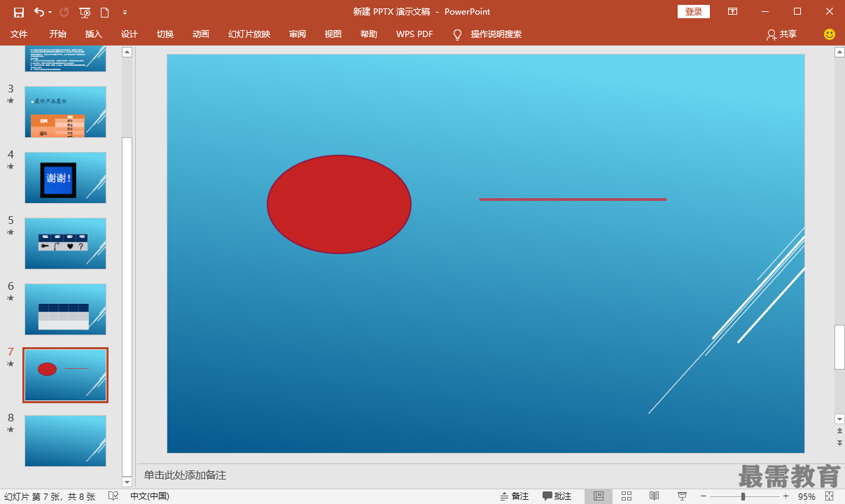Click slide editor scroll down arrow
Image resolution: width=845 pixels, height=504 pixels.
pyautogui.click(x=839, y=419)
